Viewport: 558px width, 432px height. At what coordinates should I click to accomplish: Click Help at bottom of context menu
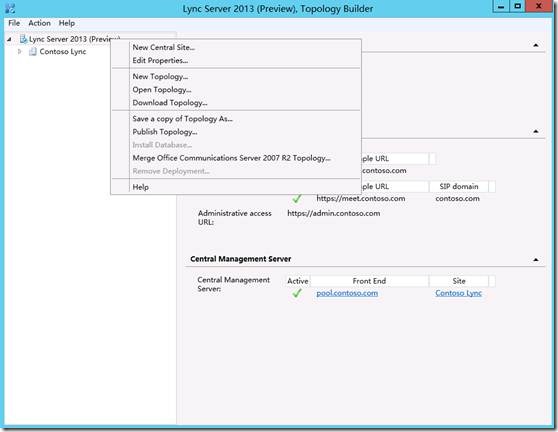[141, 187]
